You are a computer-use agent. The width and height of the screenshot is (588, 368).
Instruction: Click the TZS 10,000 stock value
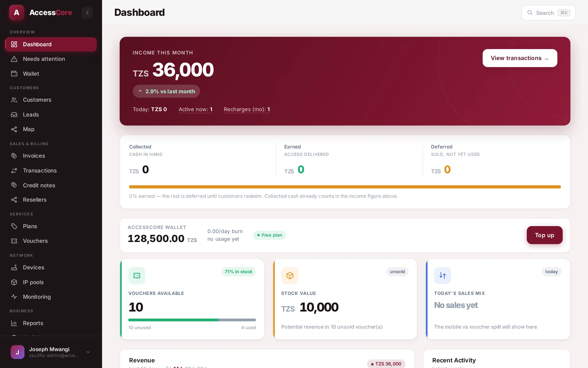[310, 307]
